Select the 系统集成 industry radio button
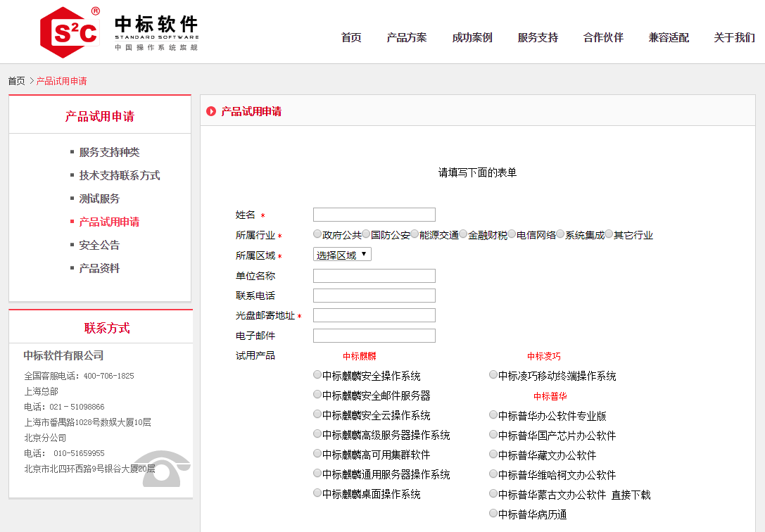This screenshot has width=765, height=532. tap(560, 234)
